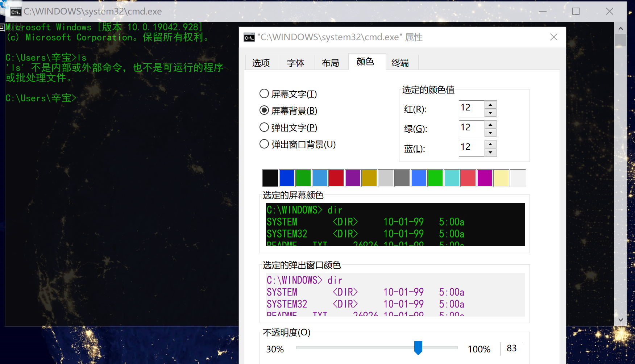Pick the light blue swatch after dark green
635x364 pixels.
click(320, 178)
